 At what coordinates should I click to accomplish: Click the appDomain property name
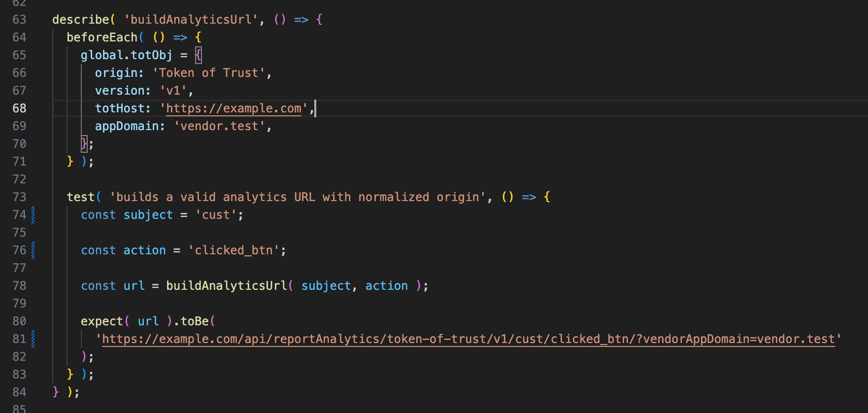(x=127, y=126)
